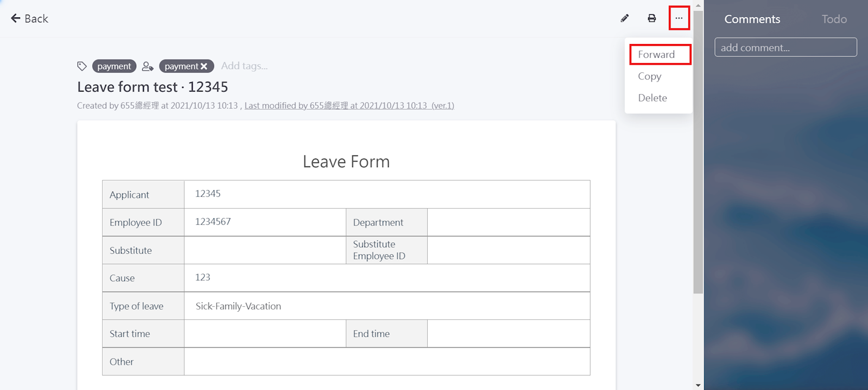The image size is (868, 390).
Task: Click the add comment input field
Action: 785,47
